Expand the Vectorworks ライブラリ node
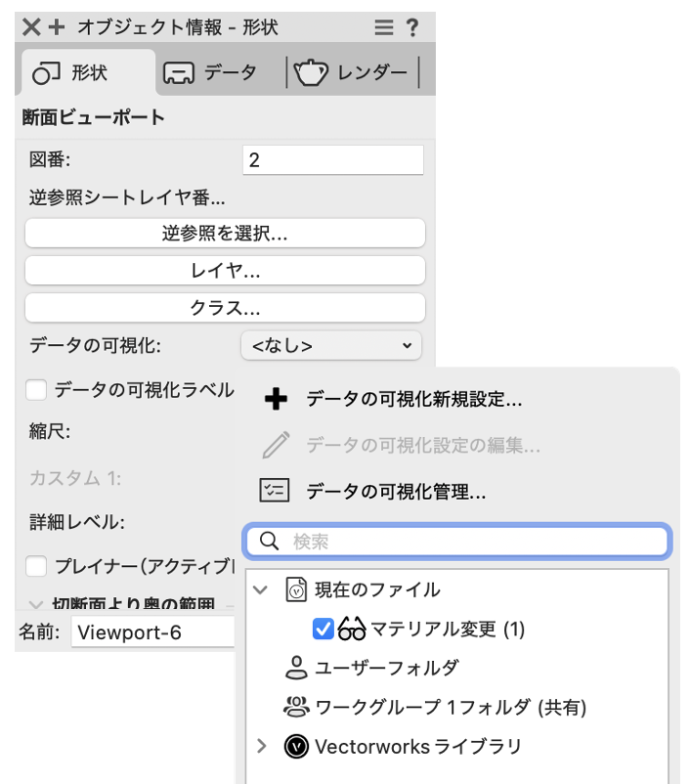This screenshot has height=784, width=690. click(x=260, y=747)
